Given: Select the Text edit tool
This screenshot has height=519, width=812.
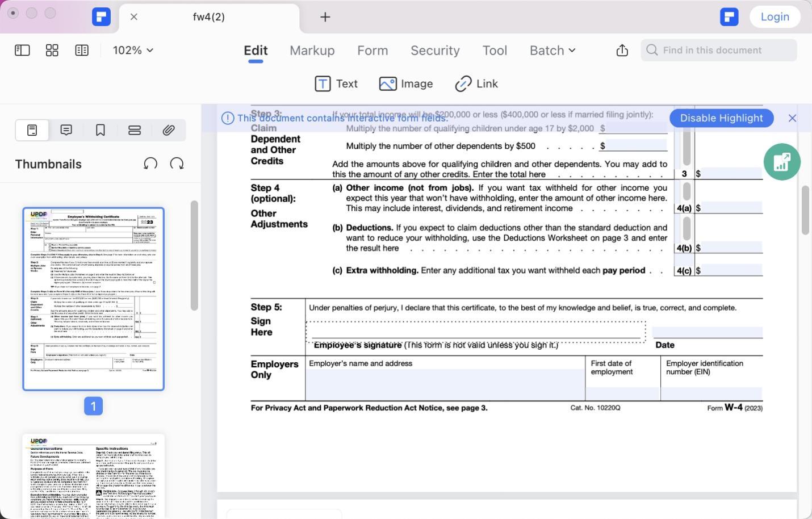Looking at the screenshot, I should pos(336,83).
